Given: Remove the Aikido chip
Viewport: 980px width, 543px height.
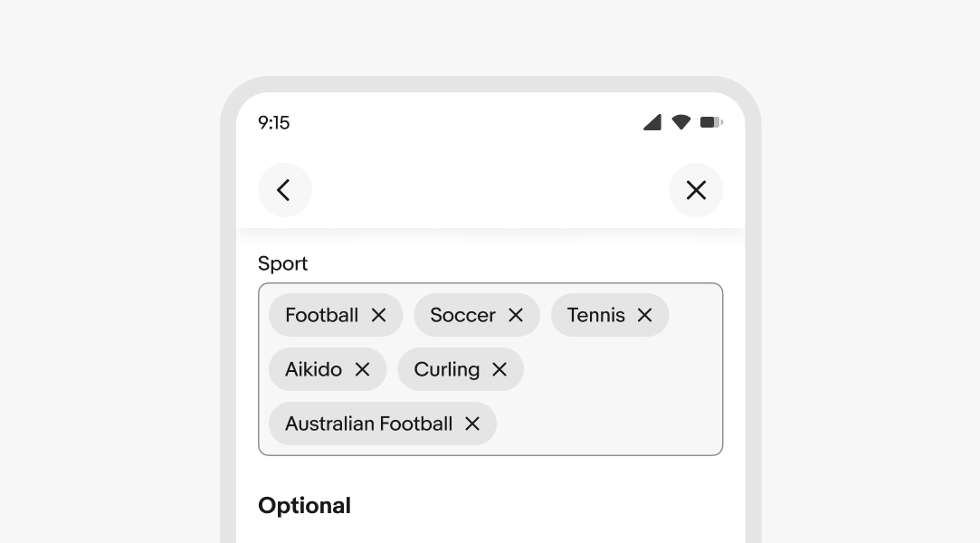Looking at the screenshot, I should pos(363,370).
